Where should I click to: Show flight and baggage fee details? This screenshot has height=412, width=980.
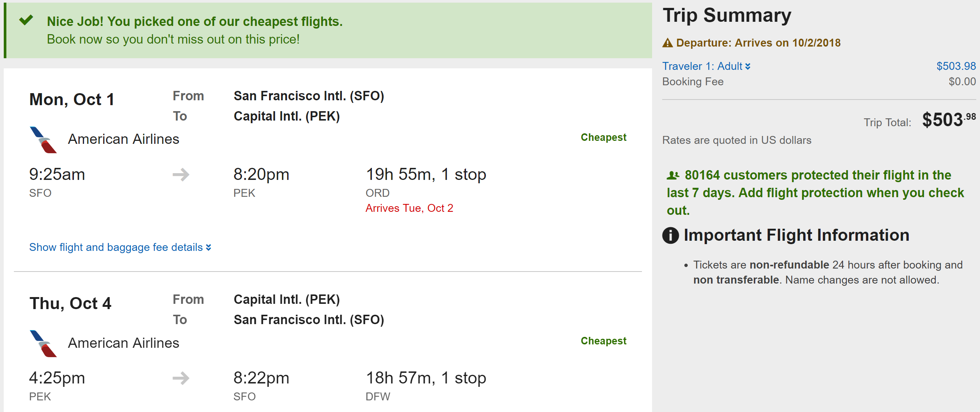[116, 248]
